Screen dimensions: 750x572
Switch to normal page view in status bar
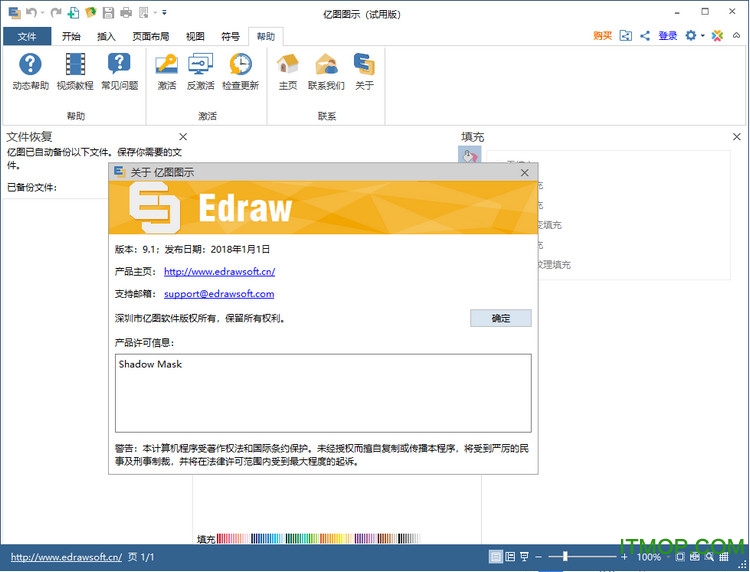click(496, 556)
